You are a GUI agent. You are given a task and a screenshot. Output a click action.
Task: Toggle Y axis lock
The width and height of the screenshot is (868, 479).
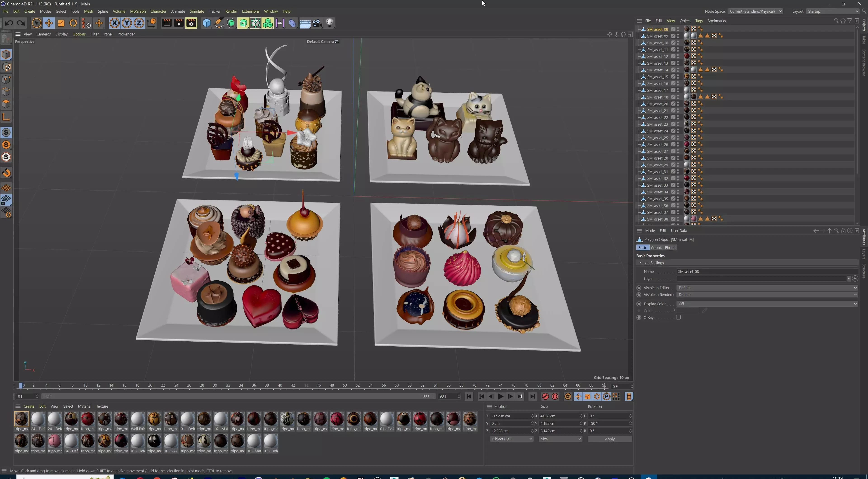(127, 23)
